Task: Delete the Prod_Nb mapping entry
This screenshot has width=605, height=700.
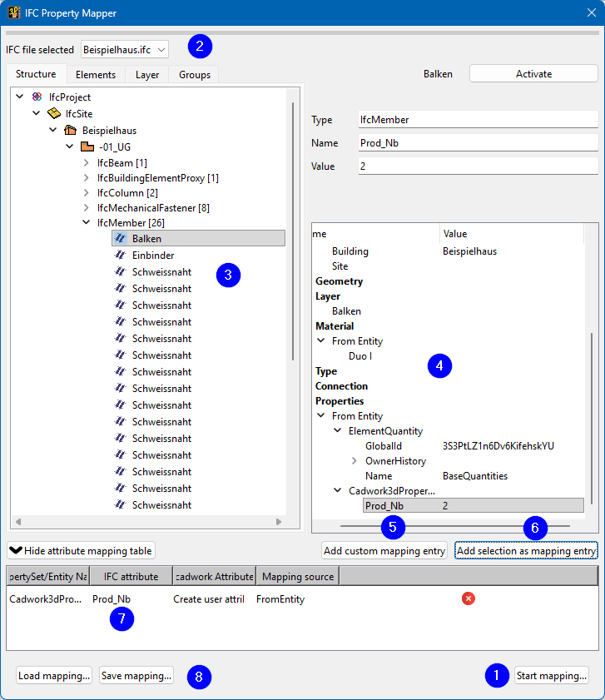Action: [469, 598]
